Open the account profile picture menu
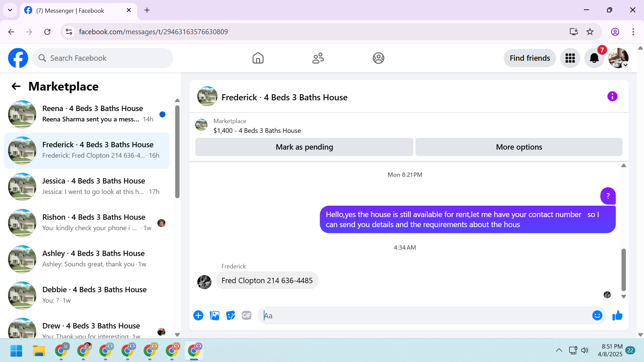Viewport: 644px width, 362px height. pos(618,58)
